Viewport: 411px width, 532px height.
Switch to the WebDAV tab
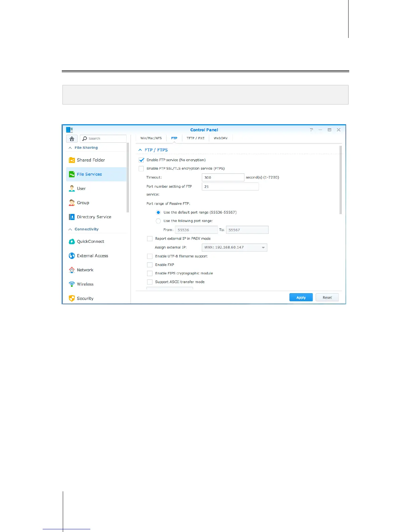click(x=221, y=138)
